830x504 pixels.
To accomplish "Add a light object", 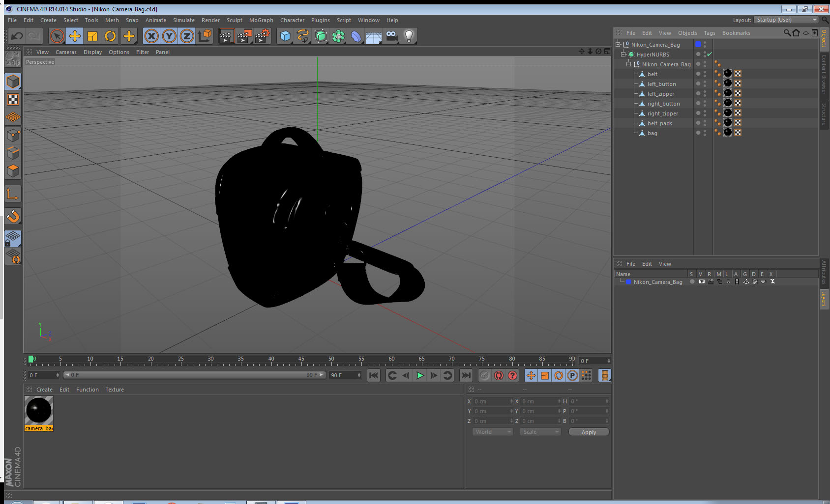I will coord(409,36).
